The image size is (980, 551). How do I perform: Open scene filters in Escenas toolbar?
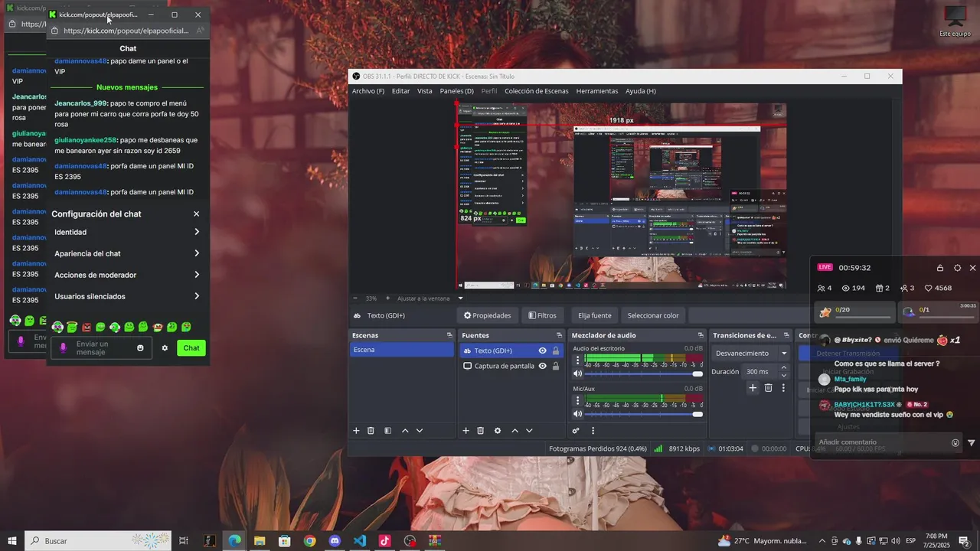[387, 431]
